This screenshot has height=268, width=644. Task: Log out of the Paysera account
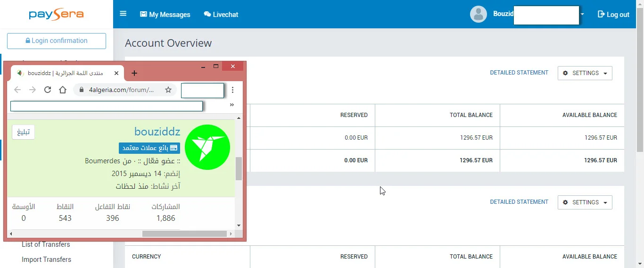pos(613,15)
